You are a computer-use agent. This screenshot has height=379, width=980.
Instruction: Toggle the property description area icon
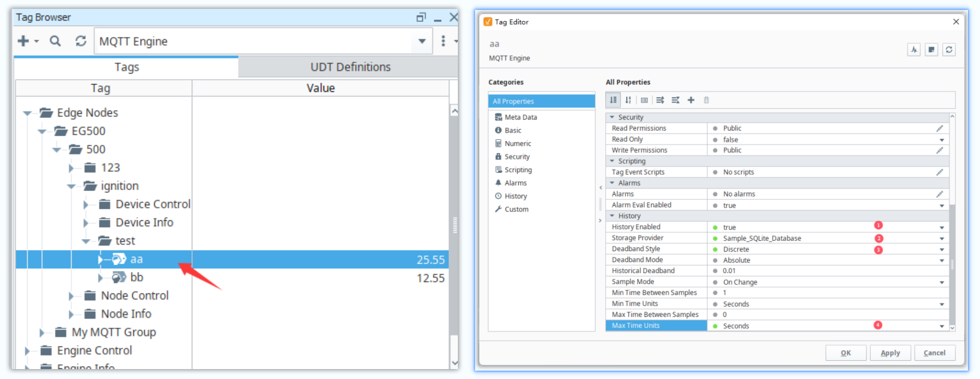click(x=644, y=100)
